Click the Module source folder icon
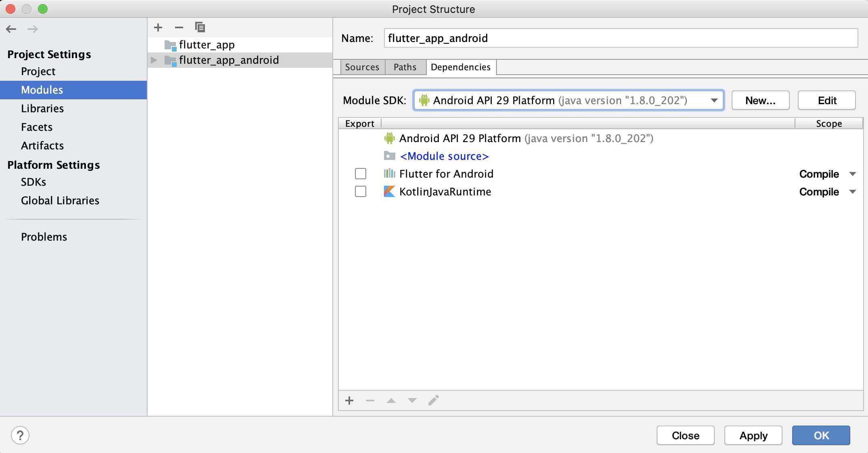Viewport: 868px width, 453px height. 389,156
